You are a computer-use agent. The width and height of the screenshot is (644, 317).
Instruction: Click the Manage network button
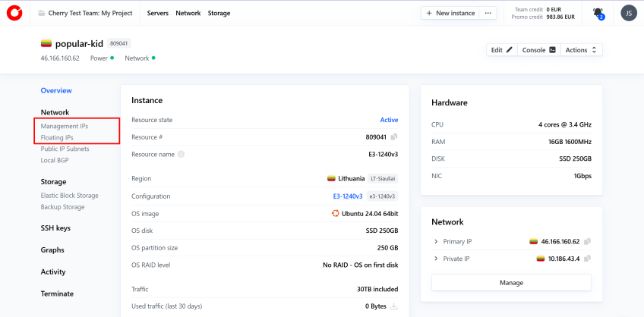click(x=511, y=282)
